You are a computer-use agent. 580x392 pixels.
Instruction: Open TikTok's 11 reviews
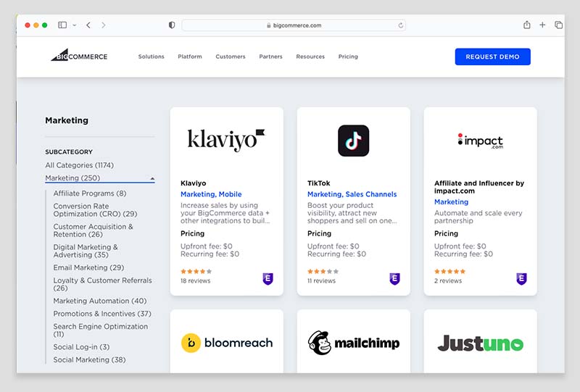321,280
